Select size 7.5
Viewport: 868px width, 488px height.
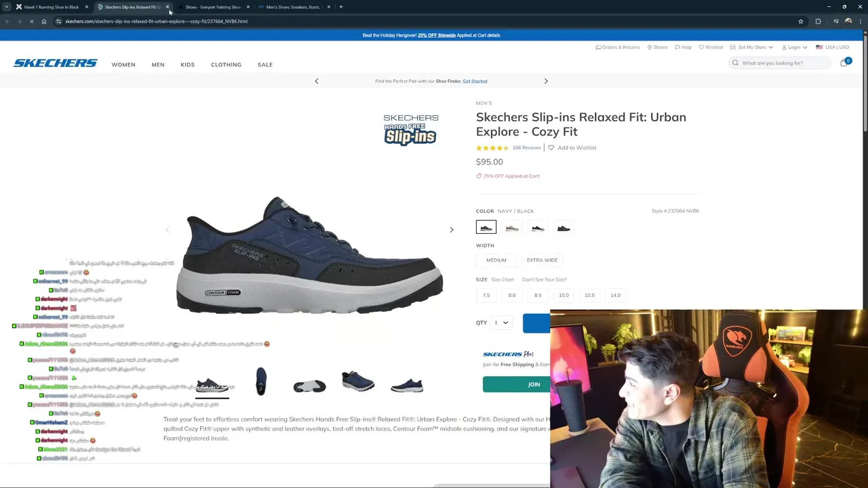pyautogui.click(x=486, y=296)
